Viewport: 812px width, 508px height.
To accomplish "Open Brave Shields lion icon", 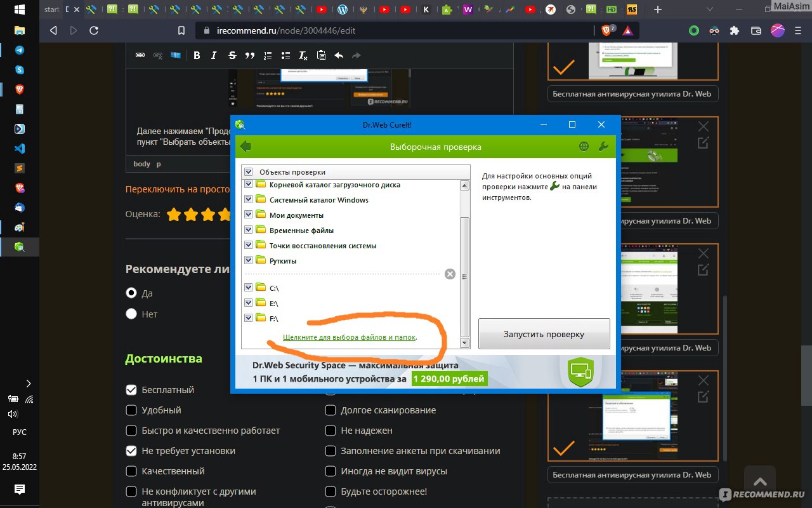I will click(x=607, y=30).
